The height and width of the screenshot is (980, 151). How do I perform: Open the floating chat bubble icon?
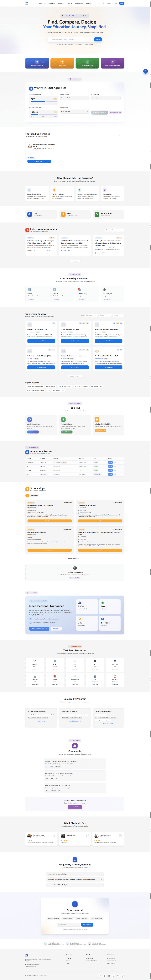click(145, 71)
